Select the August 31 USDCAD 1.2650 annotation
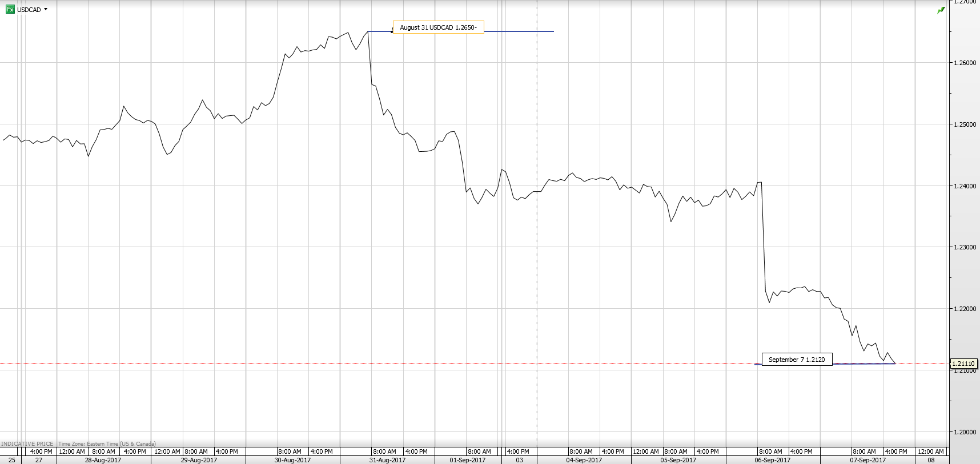This screenshot has height=464, width=980. pos(438,27)
